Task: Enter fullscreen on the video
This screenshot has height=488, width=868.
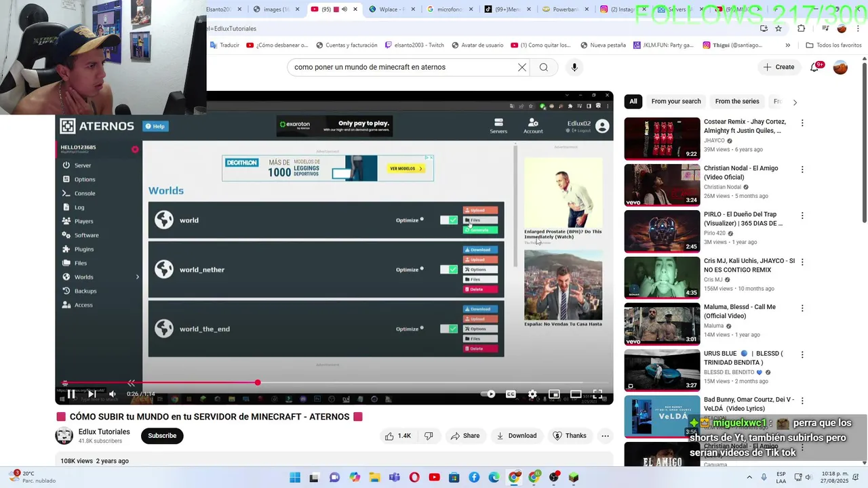Action: [x=597, y=394]
